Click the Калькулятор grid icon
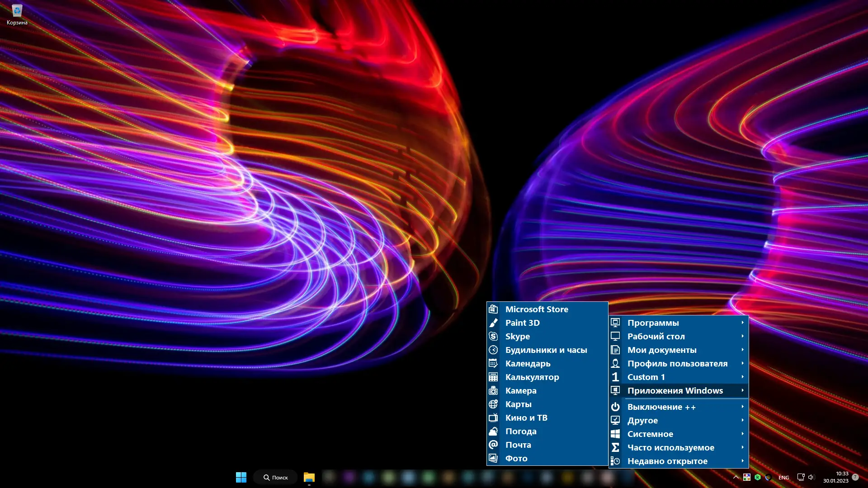The image size is (868, 488). (493, 377)
